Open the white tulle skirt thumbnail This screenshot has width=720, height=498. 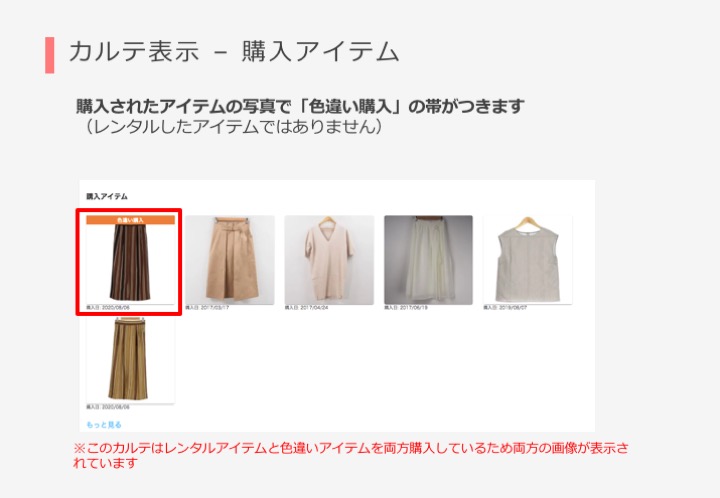click(x=428, y=260)
